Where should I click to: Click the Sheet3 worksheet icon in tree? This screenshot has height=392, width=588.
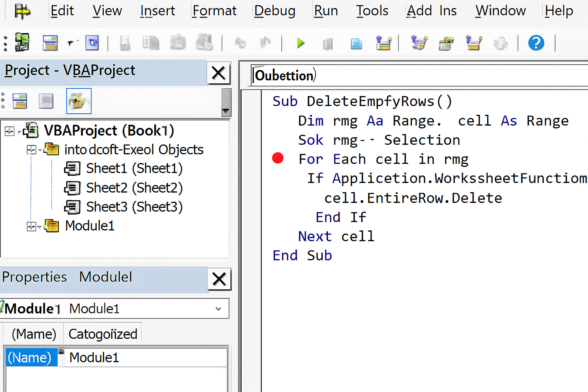[x=72, y=207]
